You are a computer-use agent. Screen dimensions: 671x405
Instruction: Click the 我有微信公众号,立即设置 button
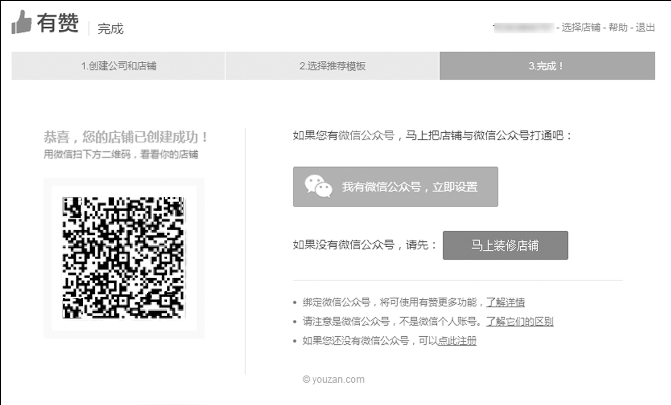click(x=395, y=187)
